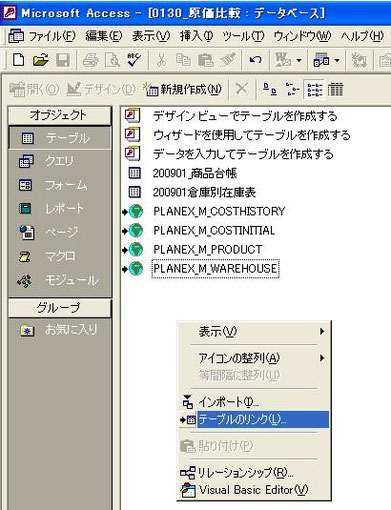Open the ファイル(F) menu
Viewport: 391px width, 510px height.
(x=52, y=36)
